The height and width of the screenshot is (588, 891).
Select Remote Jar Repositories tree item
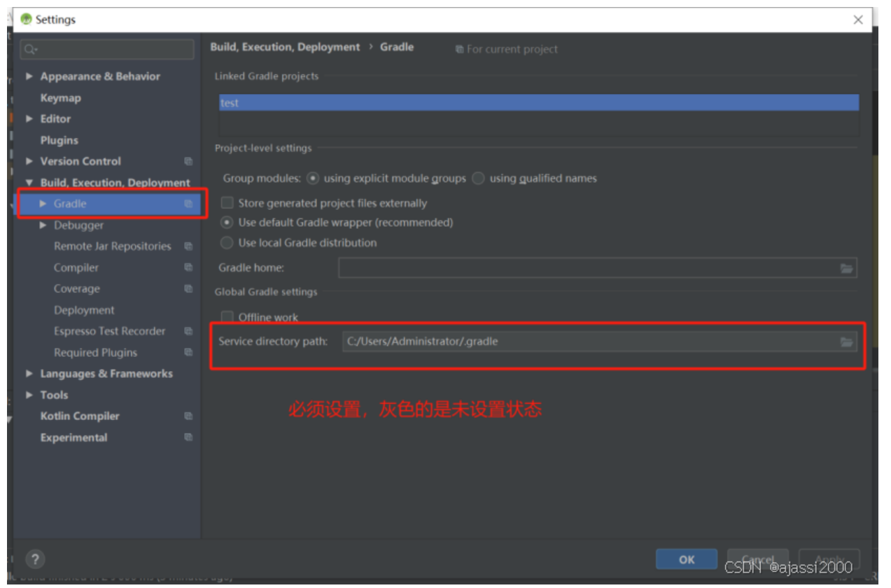pos(112,246)
